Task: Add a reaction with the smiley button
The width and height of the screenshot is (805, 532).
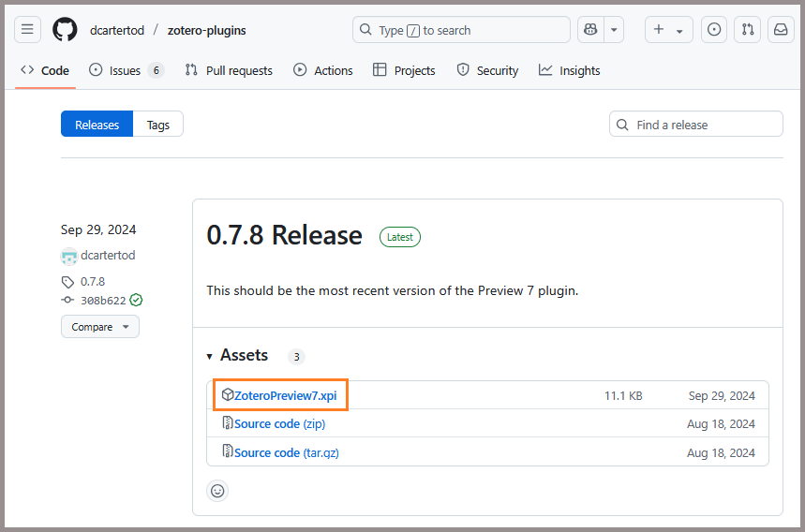Action: point(217,491)
